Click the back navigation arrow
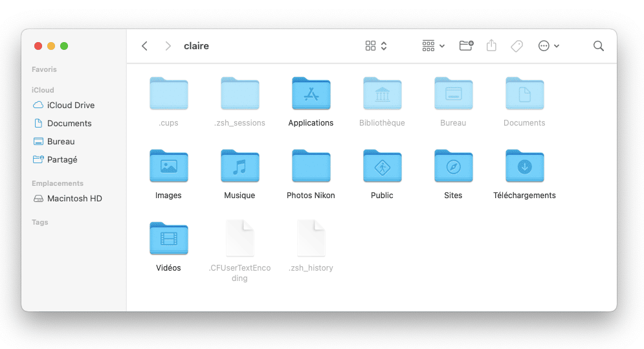Image resolution: width=644 pixels, height=349 pixels. (144, 46)
